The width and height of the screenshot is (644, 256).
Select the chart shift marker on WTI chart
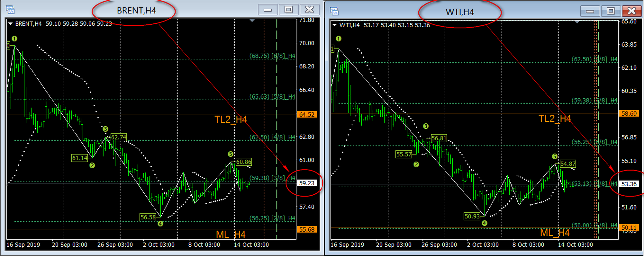(x=577, y=22)
